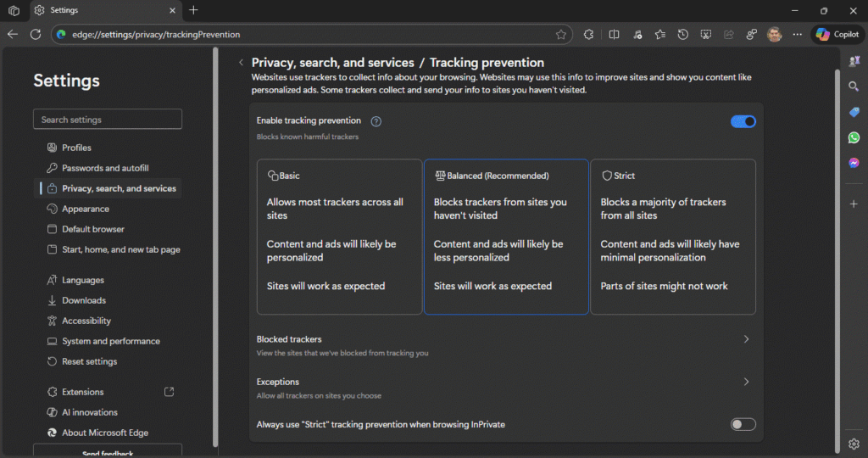Image resolution: width=868 pixels, height=458 pixels.
Task: Expand Blocked trackers chevron
Action: pos(746,339)
